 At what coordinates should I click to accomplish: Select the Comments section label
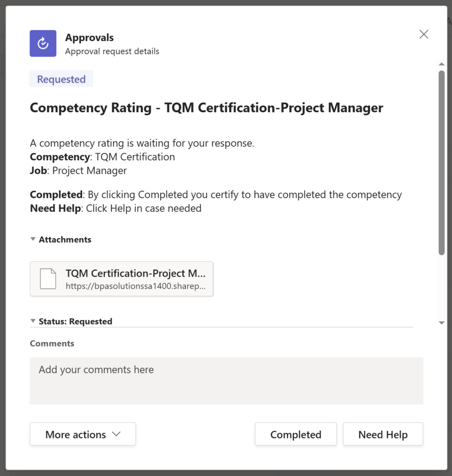pos(52,343)
